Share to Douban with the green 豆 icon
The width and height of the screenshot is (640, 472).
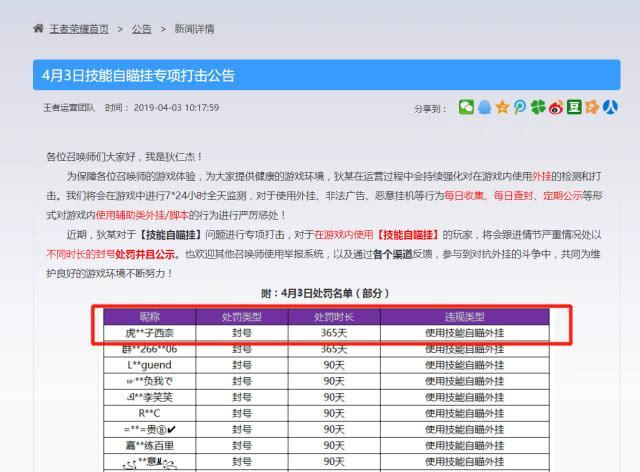click(574, 107)
